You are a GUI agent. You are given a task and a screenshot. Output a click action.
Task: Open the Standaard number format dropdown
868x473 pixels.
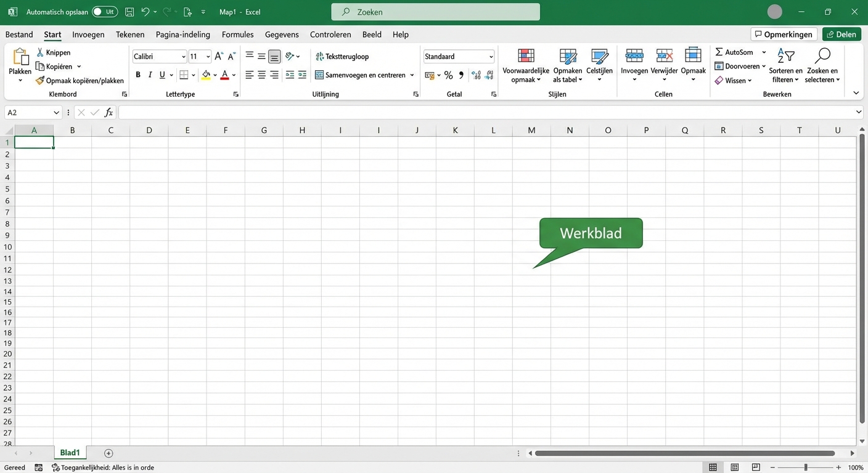pos(490,56)
